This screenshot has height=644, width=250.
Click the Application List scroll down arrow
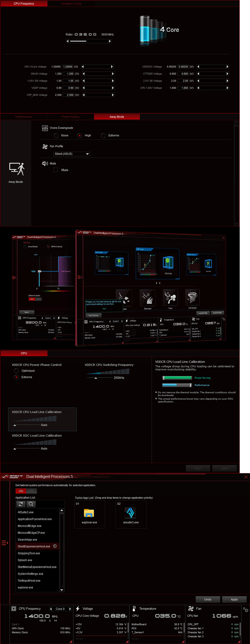[x=62, y=590]
